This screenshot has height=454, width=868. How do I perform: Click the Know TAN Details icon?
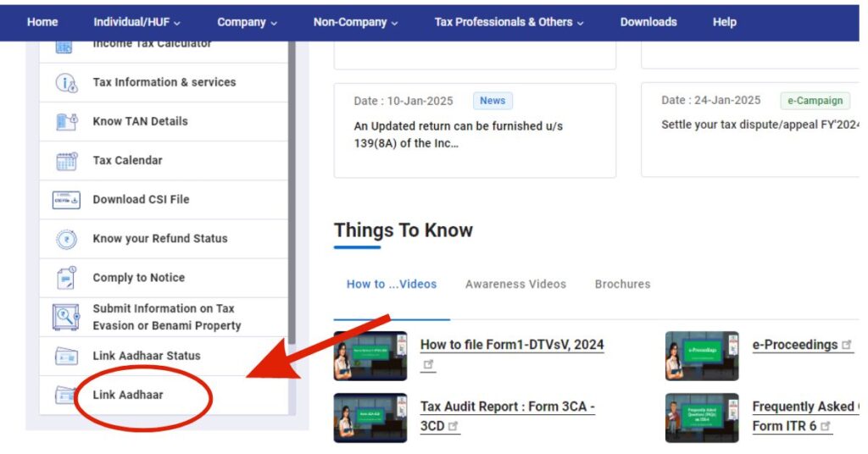click(66, 122)
